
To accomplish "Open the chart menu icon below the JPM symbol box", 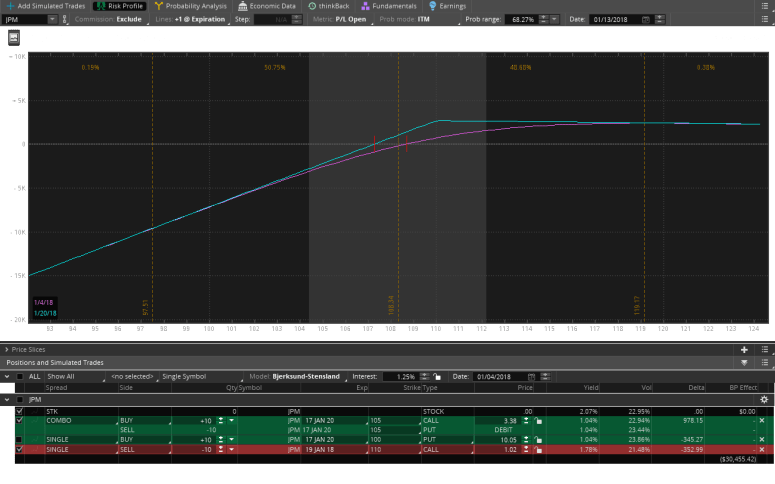I will point(15,37).
